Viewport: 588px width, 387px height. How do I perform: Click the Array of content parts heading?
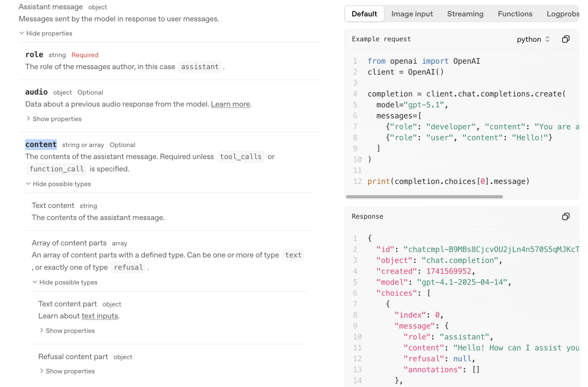tap(69, 243)
